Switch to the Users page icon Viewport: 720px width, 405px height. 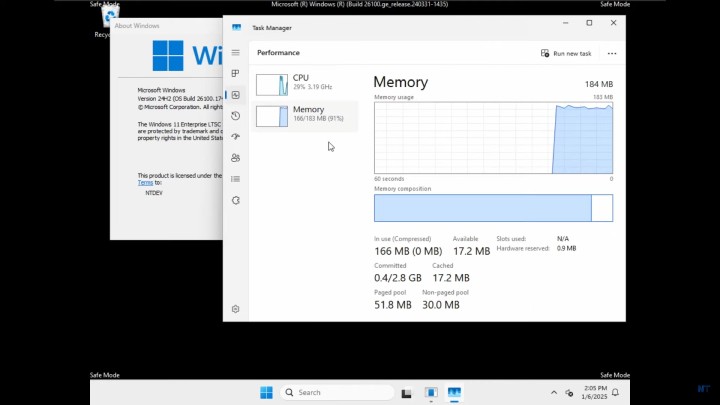point(236,157)
